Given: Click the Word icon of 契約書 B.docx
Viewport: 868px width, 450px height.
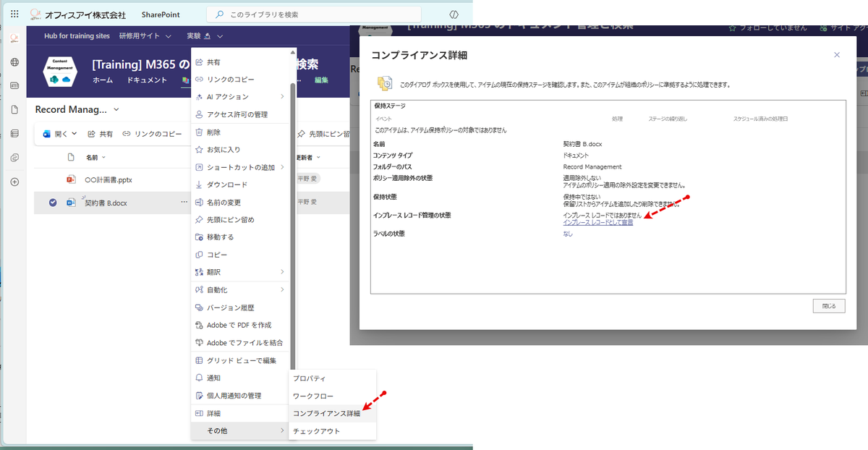Looking at the screenshot, I should (x=71, y=203).
